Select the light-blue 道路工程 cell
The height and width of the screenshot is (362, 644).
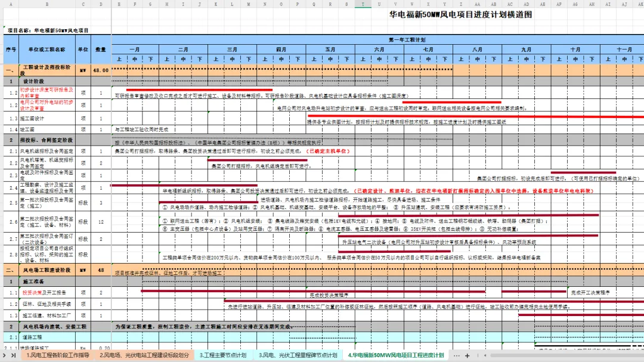(x=47, y=338)
